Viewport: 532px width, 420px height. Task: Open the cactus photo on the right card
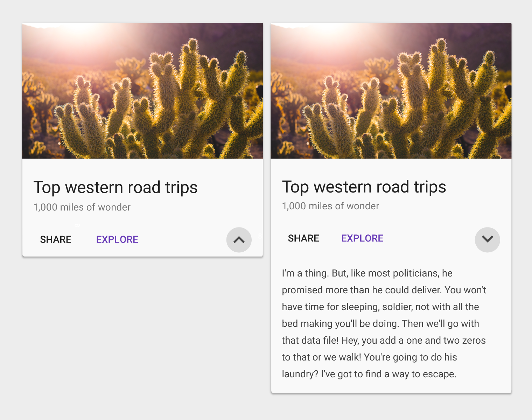[391, 91]
